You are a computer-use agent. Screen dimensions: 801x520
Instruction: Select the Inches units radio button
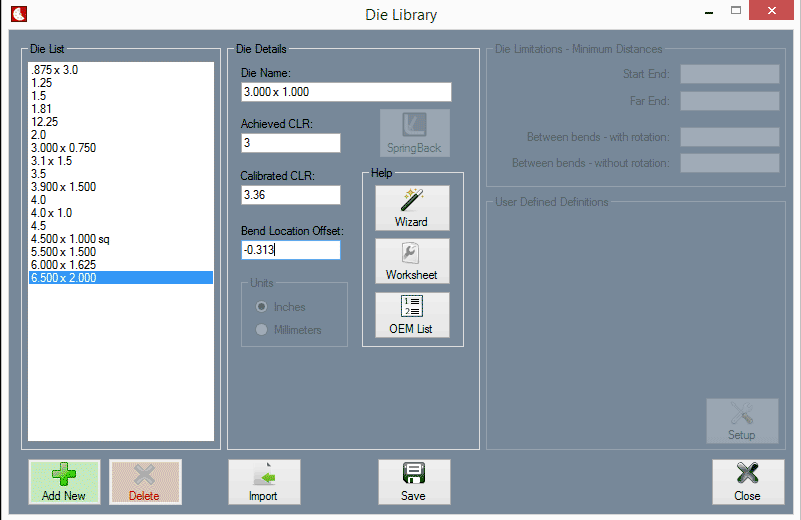(262, 307)
